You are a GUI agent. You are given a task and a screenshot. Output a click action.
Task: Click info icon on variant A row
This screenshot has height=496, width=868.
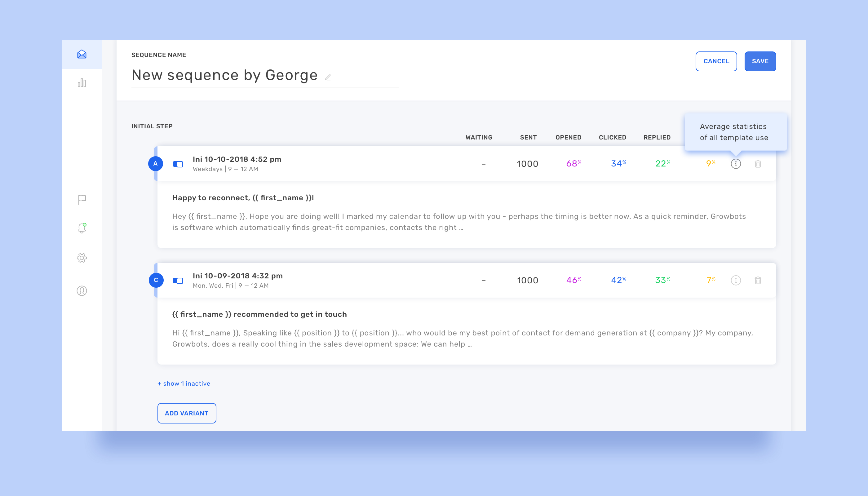(x=736, y=164)
